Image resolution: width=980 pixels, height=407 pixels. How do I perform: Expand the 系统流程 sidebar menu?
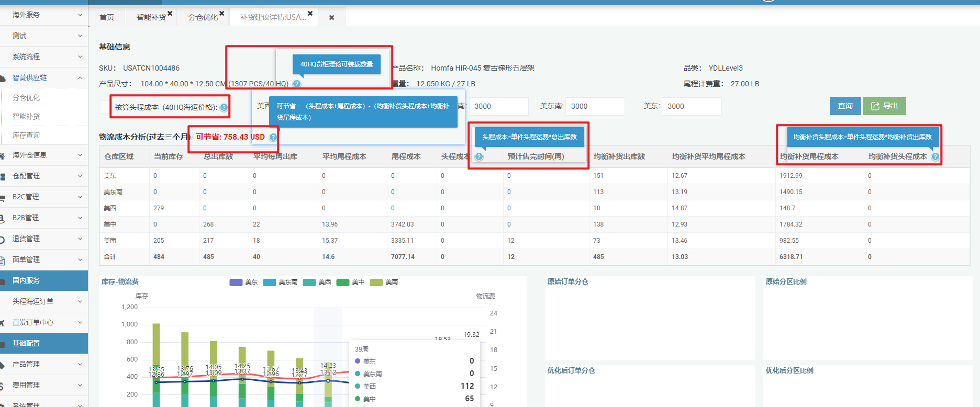point(44,56)
